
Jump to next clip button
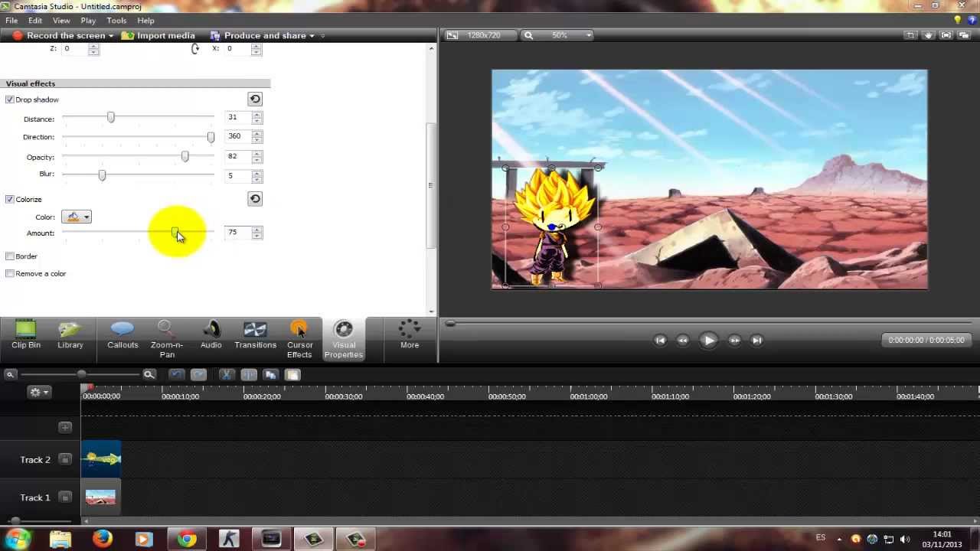click(x=756, y=341)
